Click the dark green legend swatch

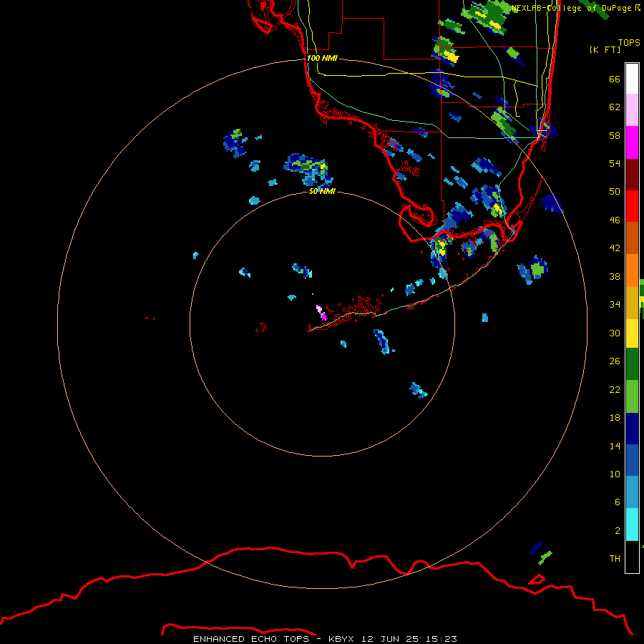632,364
